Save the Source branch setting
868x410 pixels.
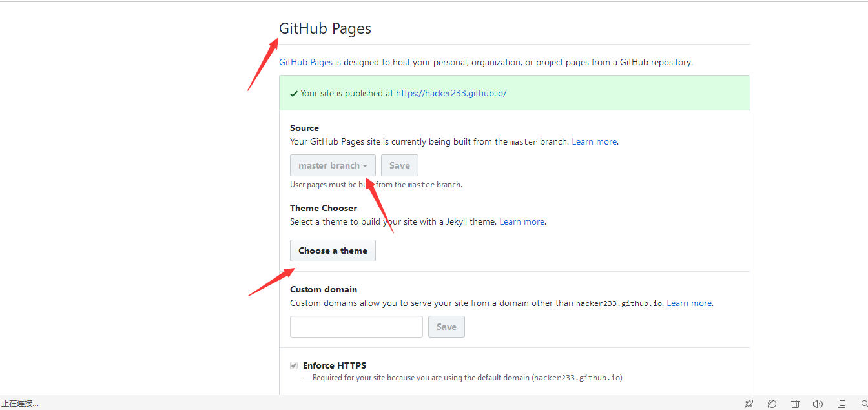[399, 165]
